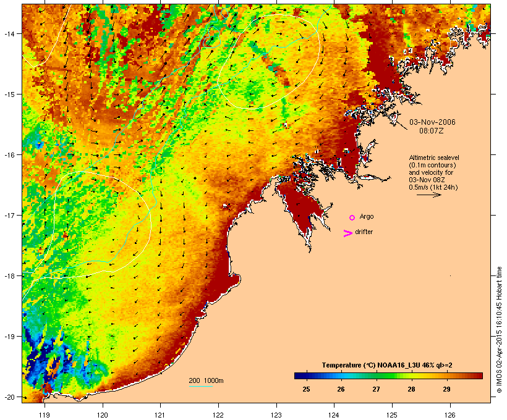Click the 28 color bar tick label
507x420 pixels.
coord(411,389)
